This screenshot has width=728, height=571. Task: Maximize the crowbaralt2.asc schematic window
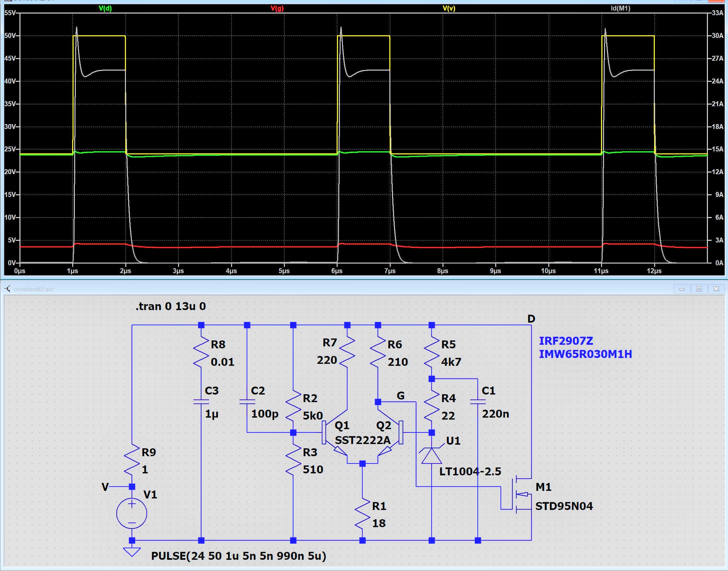(x=699, y=289)
